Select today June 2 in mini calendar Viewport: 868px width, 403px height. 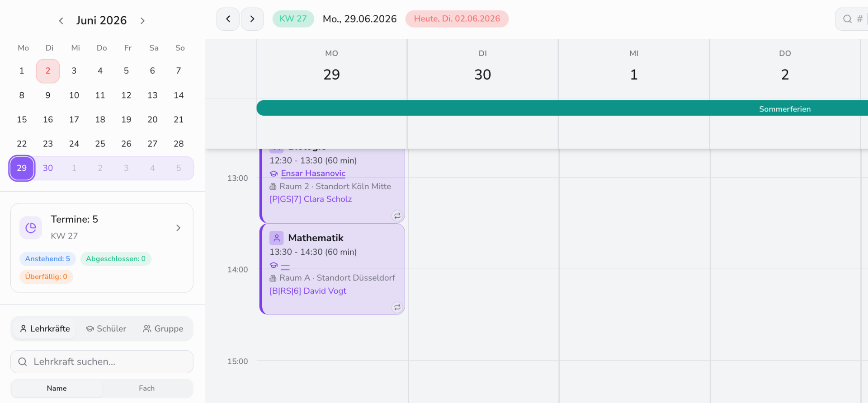click(x=48, y=71)
